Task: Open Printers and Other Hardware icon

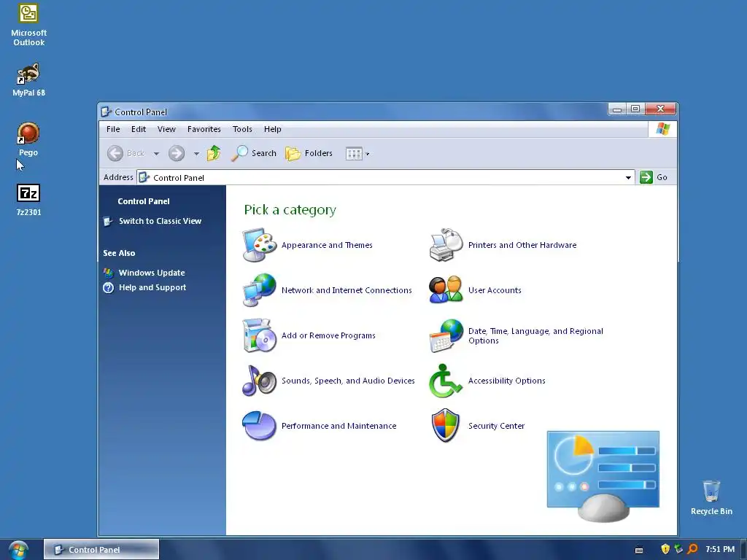Action: (x=446, y=245)
